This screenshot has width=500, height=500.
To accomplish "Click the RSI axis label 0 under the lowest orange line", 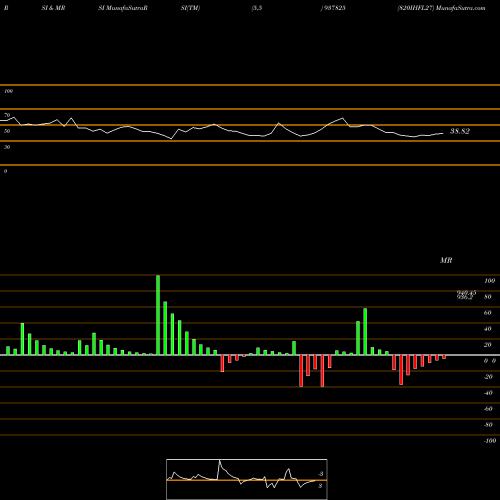I will [5, 171].
